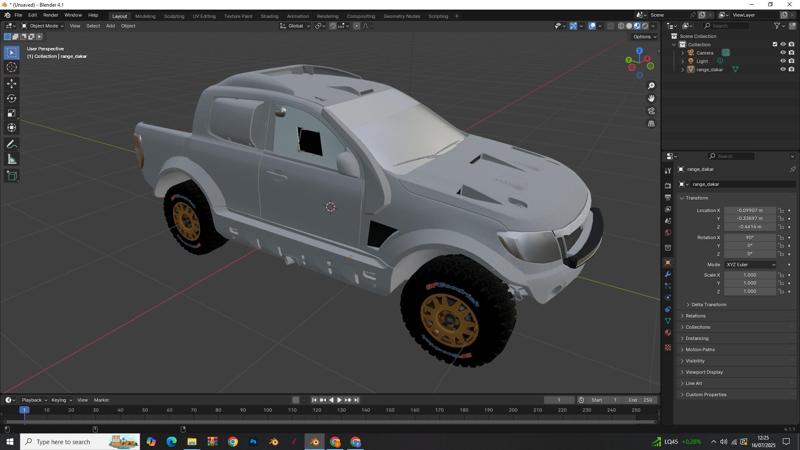This screenshot has height=450, width=800.
Task: Open the timeline Keying popover
Action: point(61,400)
